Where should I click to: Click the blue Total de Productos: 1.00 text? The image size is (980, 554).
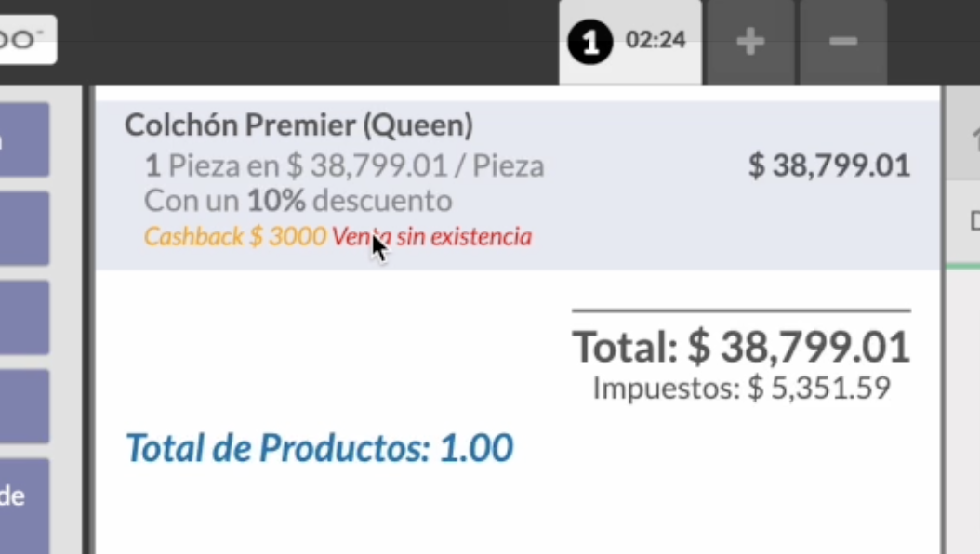click(x=319, y=448)
